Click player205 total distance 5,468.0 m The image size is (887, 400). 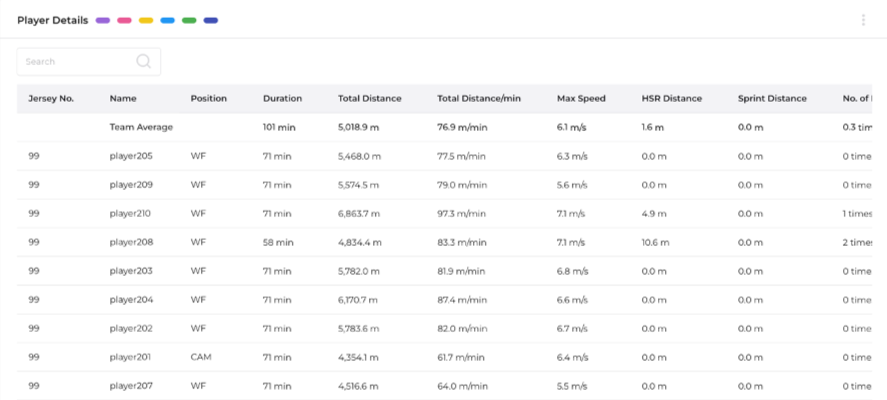360,156
